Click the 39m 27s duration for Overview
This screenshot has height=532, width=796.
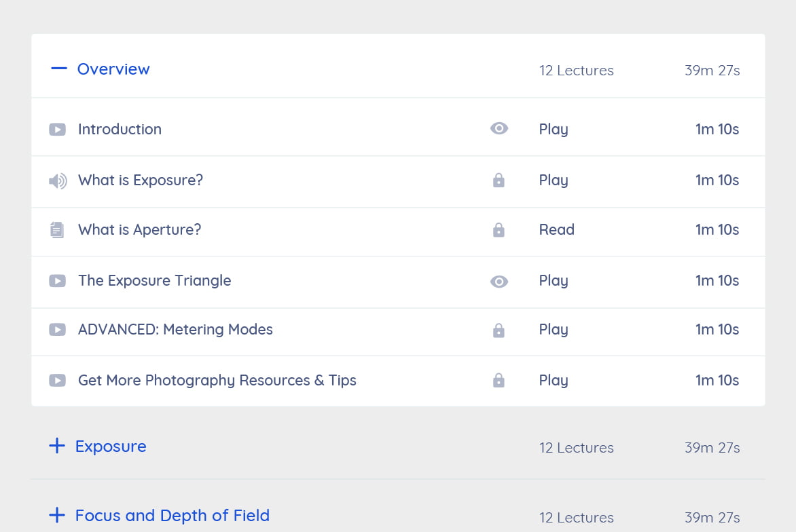coord(712,70)
